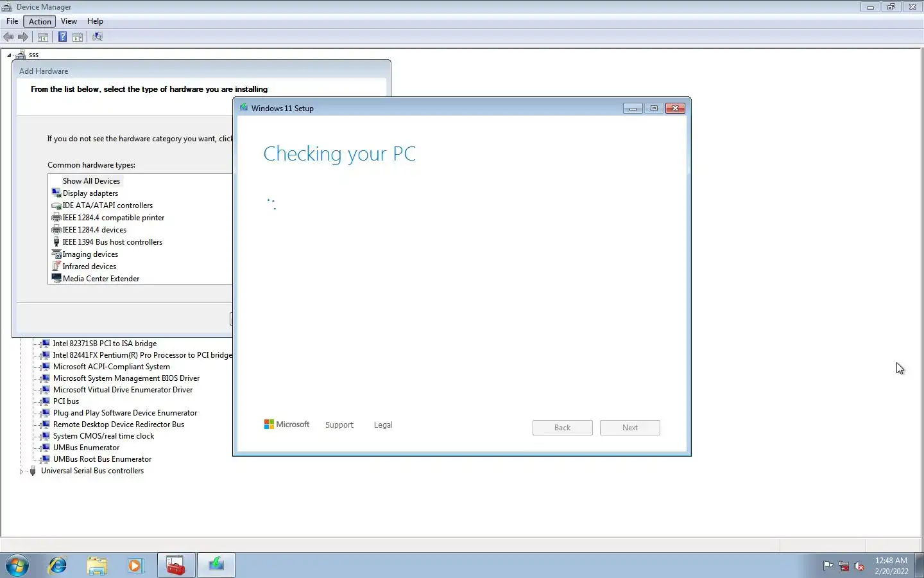Select UMBus Root Bus Enumerator
This screenshot has height=578, width=924.
coord(103,459)
